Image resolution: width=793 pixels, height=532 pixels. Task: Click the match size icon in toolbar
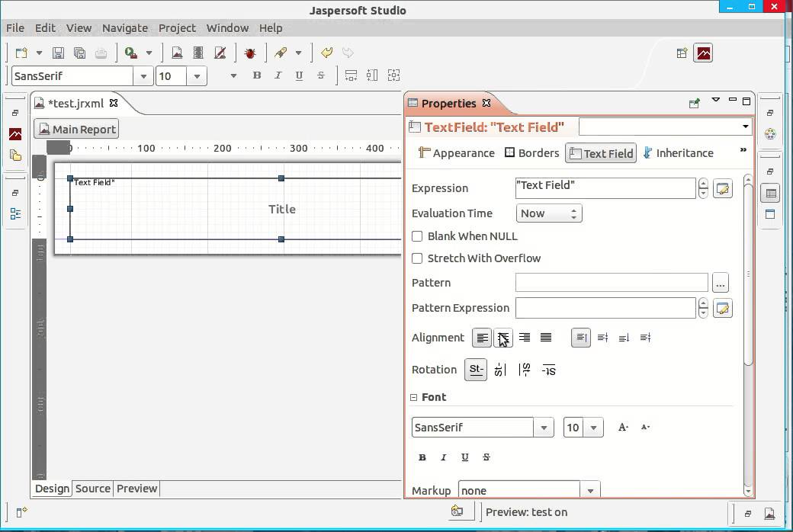tap(393, 75)
